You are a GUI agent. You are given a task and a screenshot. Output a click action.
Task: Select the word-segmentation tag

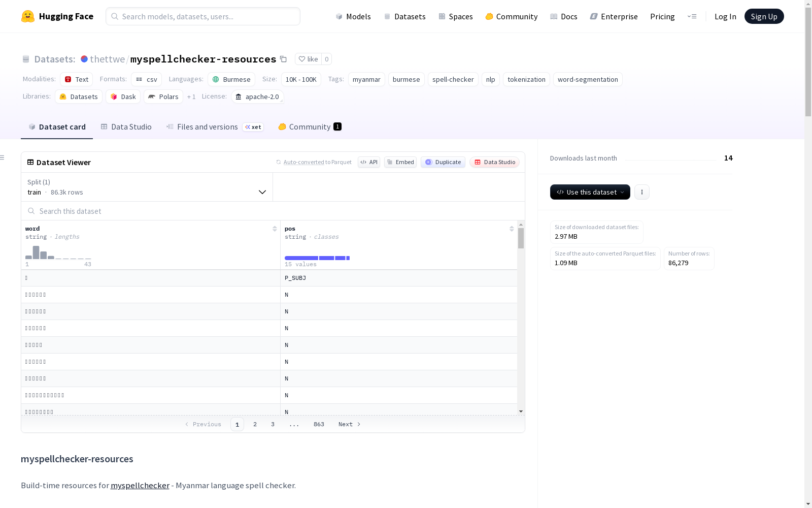pos(588,79)
